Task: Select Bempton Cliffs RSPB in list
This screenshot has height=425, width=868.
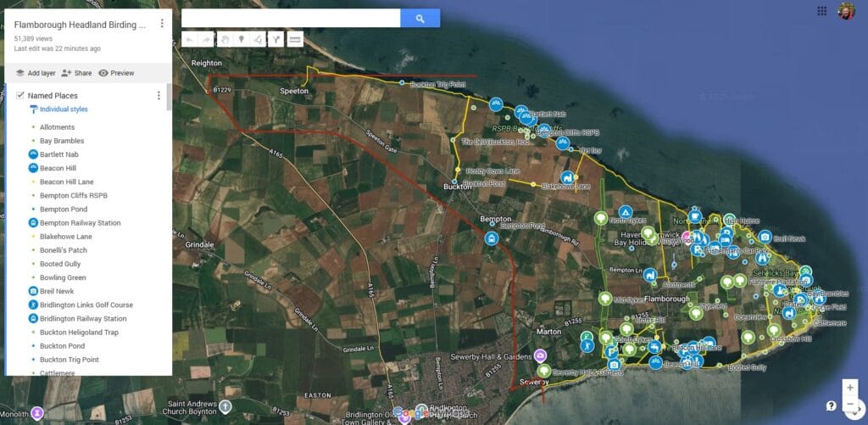Action: pyautogui.click(x=73, y=195)
